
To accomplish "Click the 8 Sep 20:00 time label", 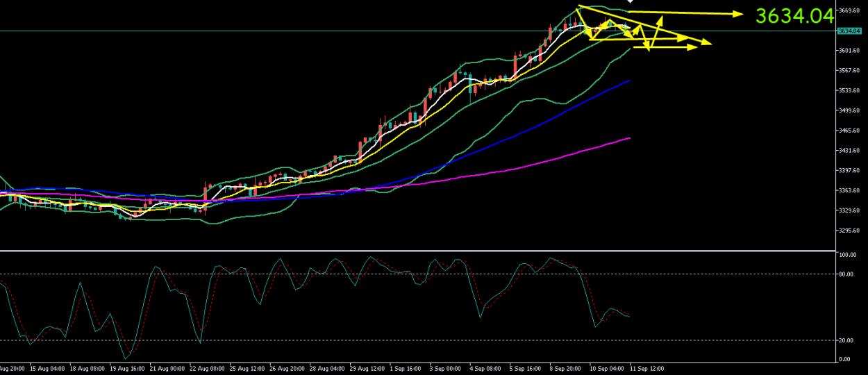I will point(566,369).
